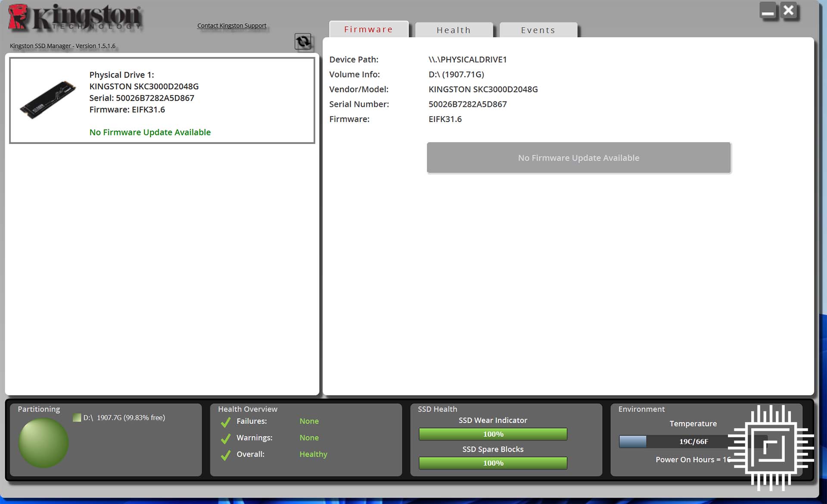Click the refresh drives icon
The image size is (827, 504).
click(303, 41)
